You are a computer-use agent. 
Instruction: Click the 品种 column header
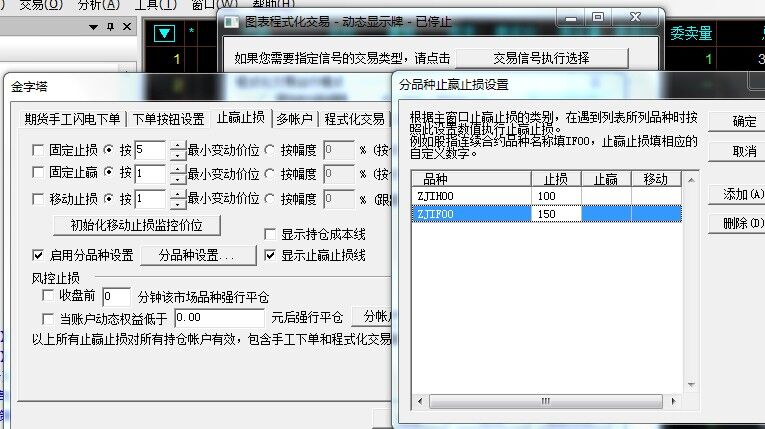click(x=471, y=179)
